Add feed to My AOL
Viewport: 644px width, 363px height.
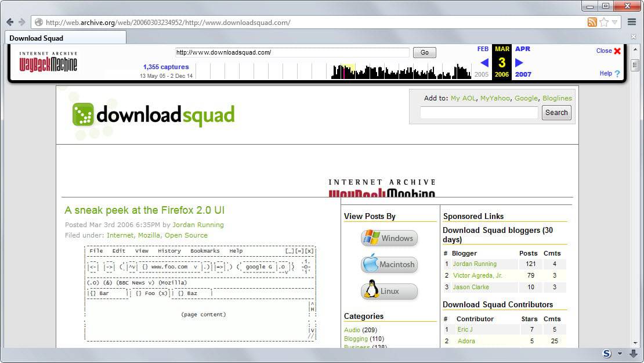(x=464, y=98)
